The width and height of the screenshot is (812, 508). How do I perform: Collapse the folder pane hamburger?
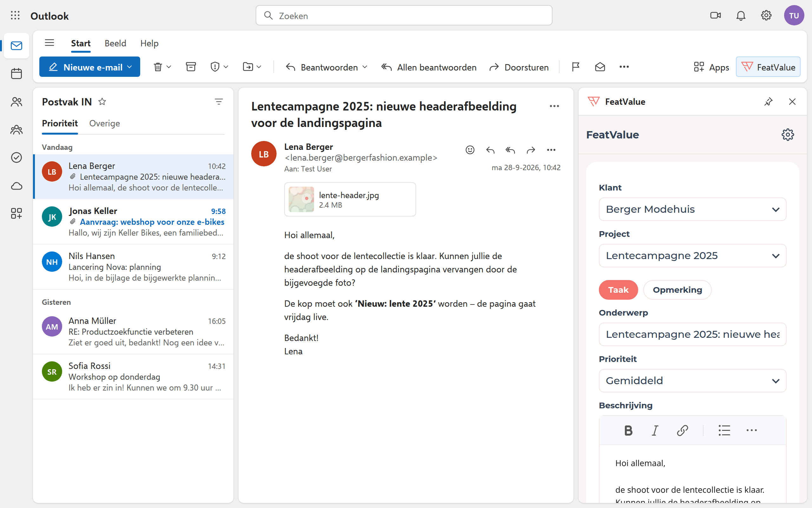click(x=49, y=43)
